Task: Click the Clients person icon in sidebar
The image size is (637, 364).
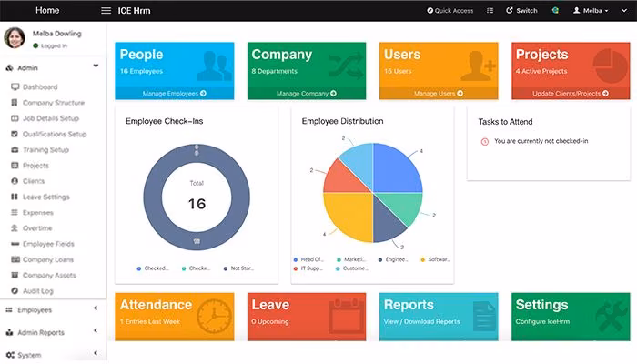Action: (x=15, y=181)
